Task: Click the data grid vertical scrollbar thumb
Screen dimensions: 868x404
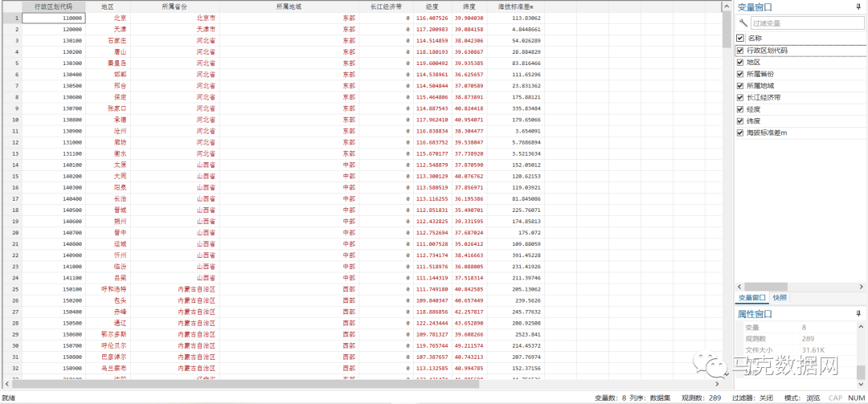Action: click(x=727, y=30)
